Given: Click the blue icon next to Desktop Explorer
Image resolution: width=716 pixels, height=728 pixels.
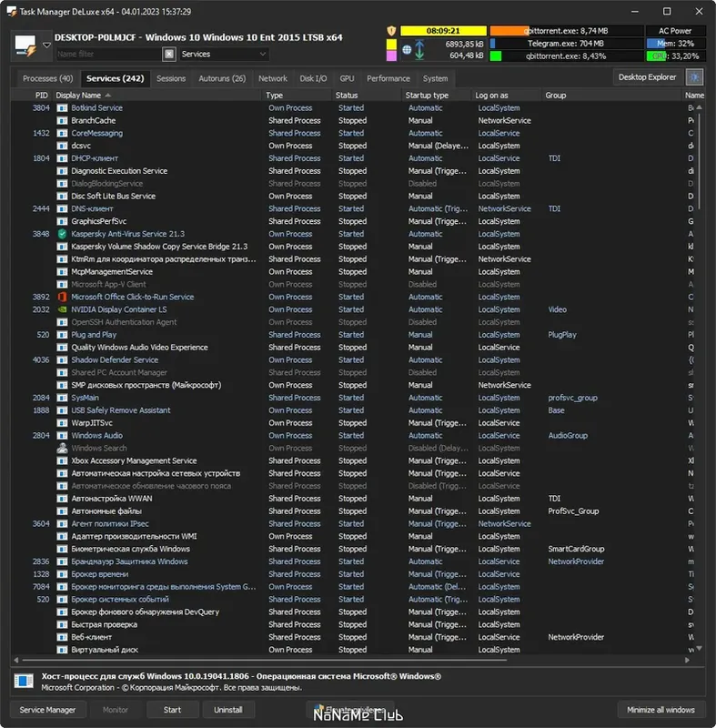Looking at the screenshot, I should point(695,77).
